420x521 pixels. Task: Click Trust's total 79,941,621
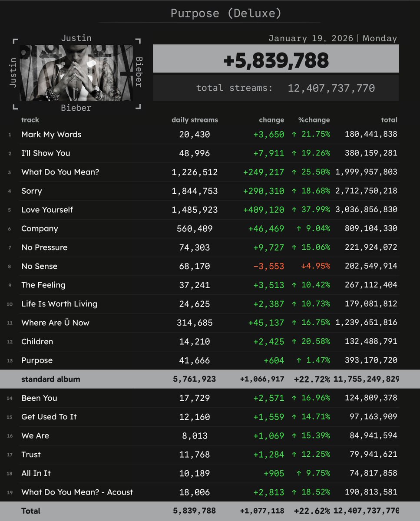374,455
